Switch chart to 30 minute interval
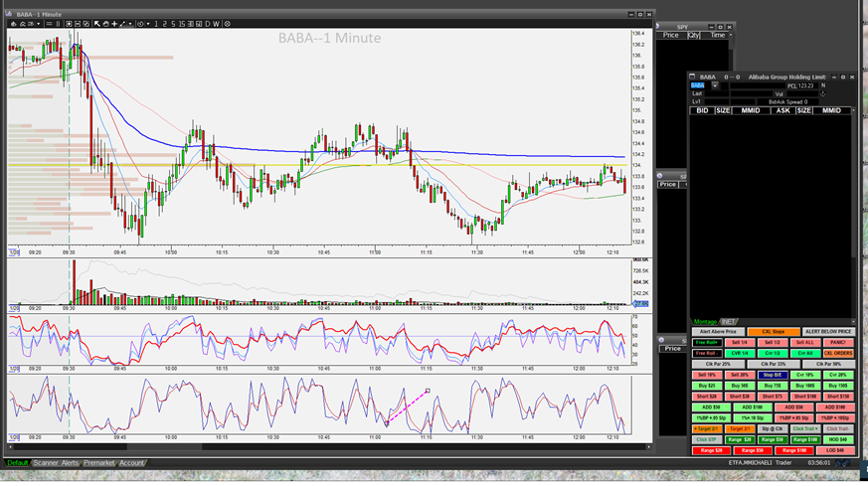868x486 pixels. [190, 24]
